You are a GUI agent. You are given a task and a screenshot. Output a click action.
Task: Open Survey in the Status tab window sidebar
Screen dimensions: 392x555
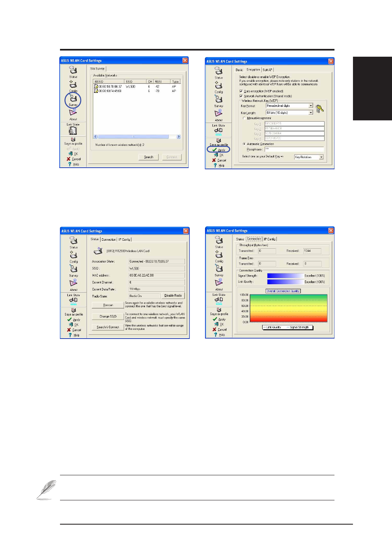[74, 271]
